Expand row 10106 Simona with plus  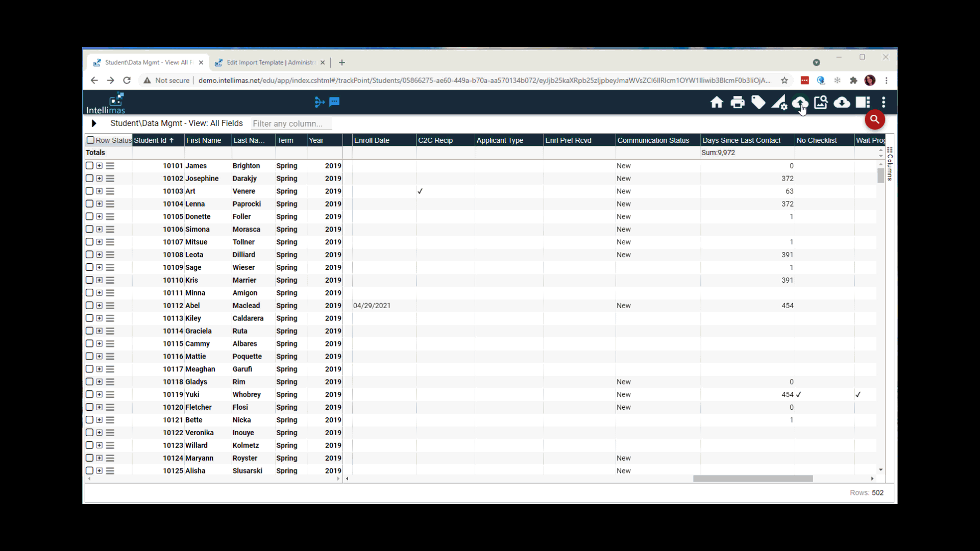tap(100, 230)
